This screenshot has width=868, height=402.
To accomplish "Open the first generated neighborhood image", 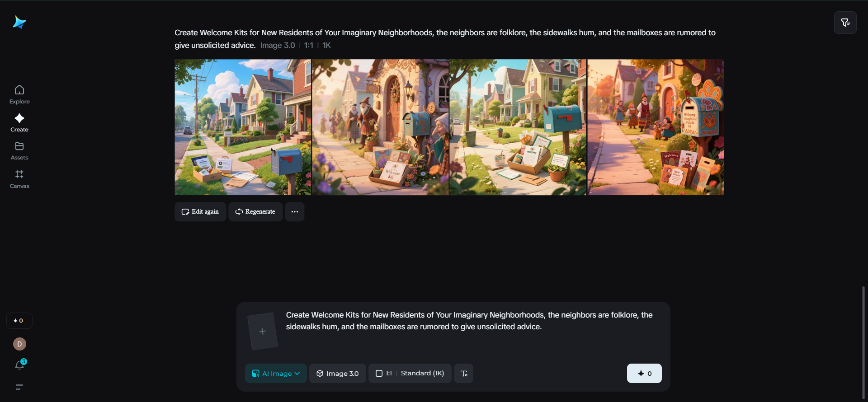I will tap(243, 127).
